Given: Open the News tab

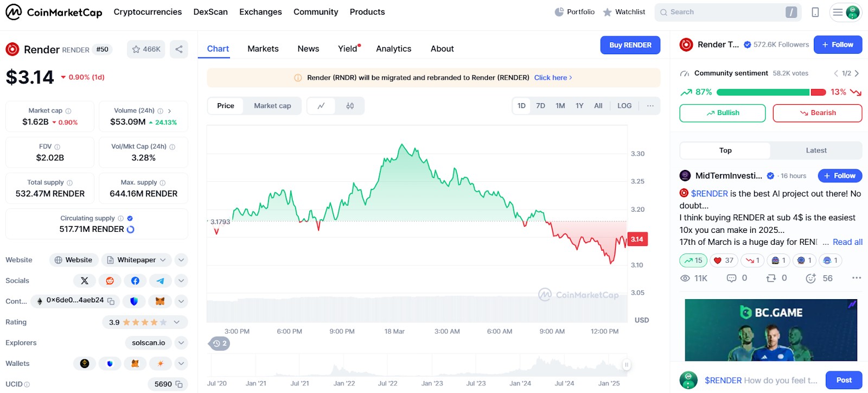Looking at the screenshot, I should tap(308, 49).
